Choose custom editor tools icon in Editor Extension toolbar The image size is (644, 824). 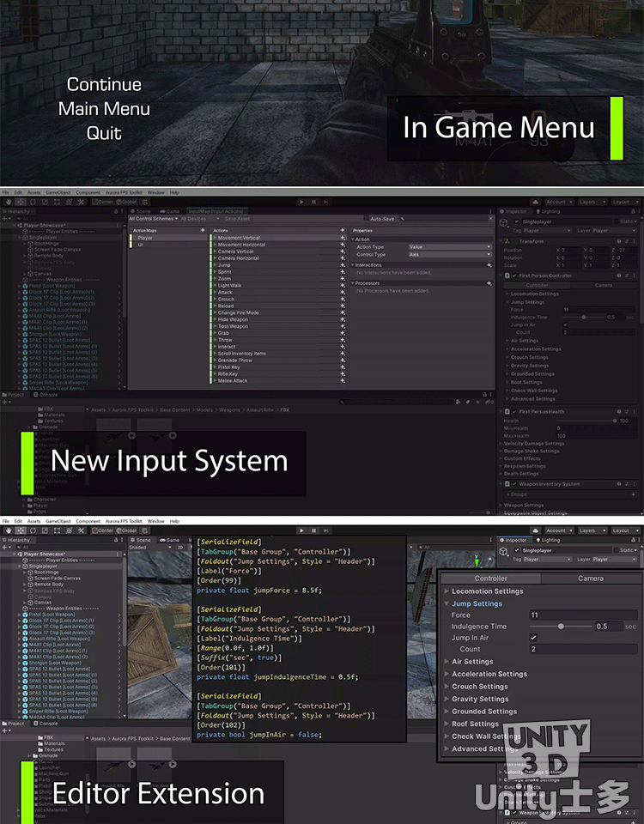(81, 530)
